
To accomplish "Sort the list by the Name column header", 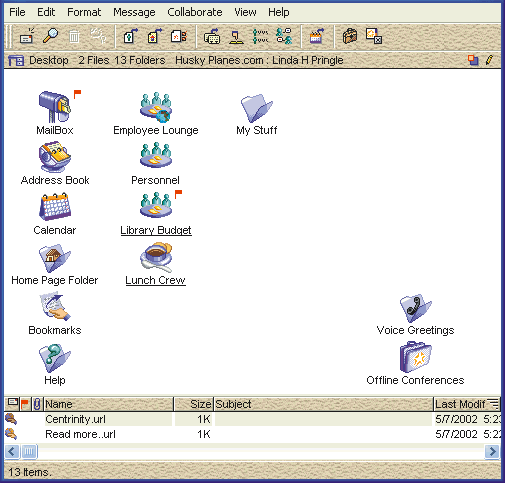I will [109, 404].
